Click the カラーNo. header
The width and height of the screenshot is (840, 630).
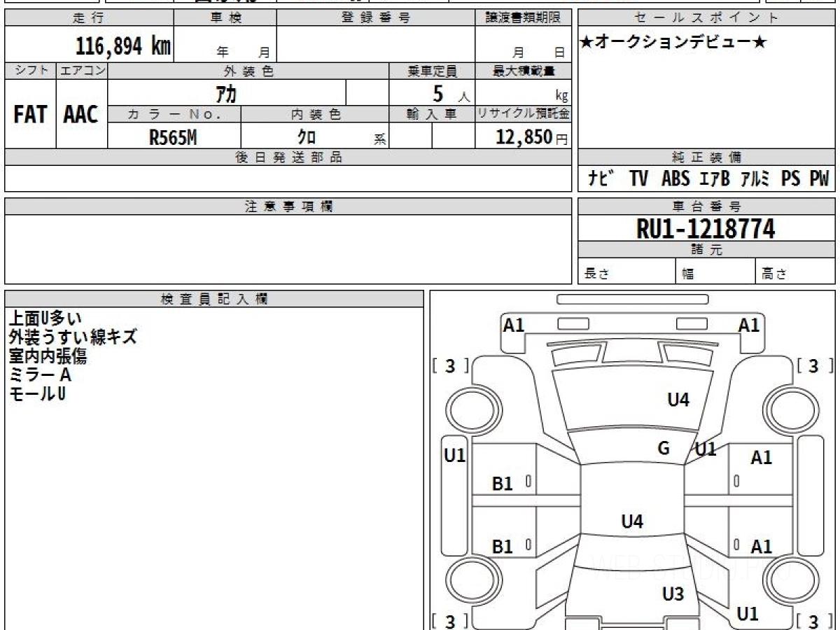(x=174, y=114)
